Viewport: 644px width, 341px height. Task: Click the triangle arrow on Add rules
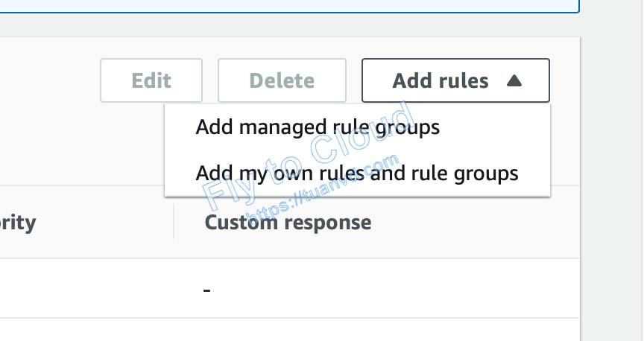514,80
